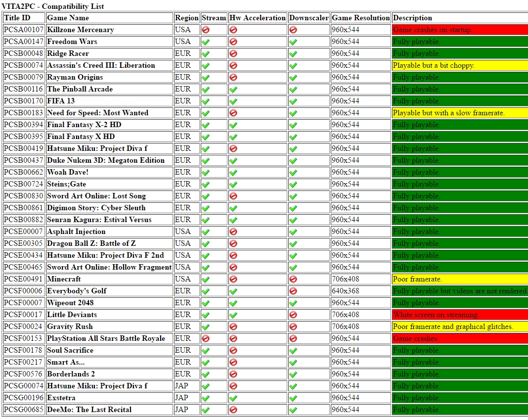Click the Stream column header
This screenshot has width=528, height=420.
tap(214, 18)
